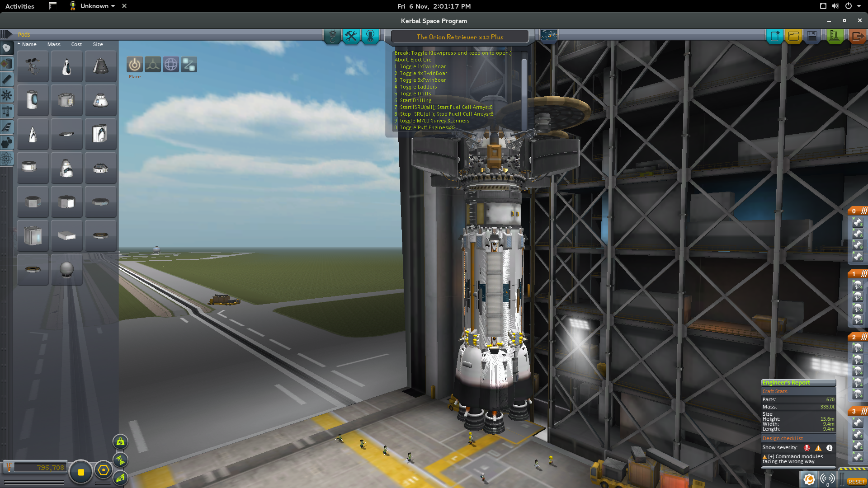Launch the vessel with green button

pyautogui.click(x=835, y=36)
